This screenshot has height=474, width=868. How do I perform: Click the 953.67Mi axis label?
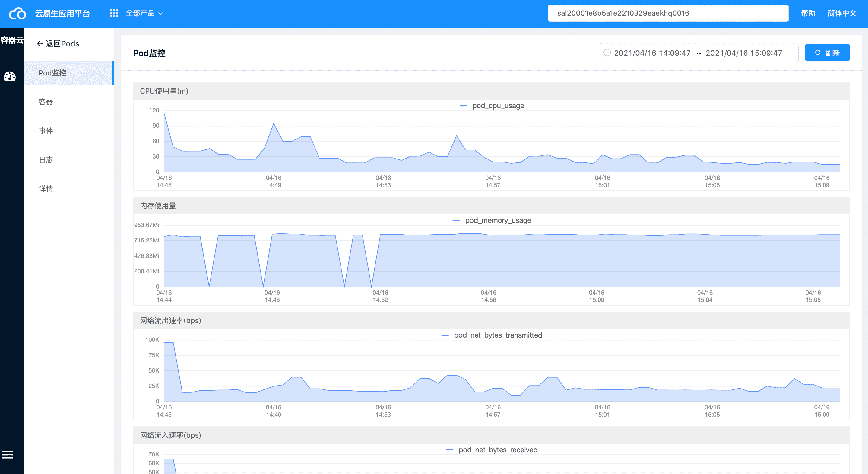(x=147, y=225)
